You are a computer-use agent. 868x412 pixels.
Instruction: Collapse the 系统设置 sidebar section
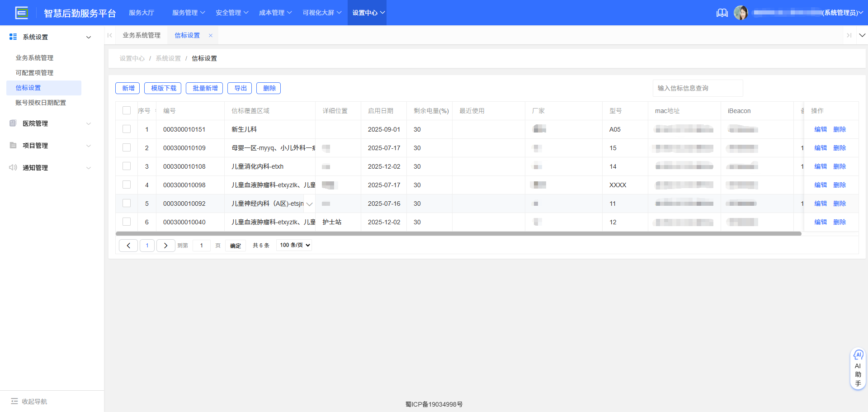pyautogui.click(x=89, y=37)
